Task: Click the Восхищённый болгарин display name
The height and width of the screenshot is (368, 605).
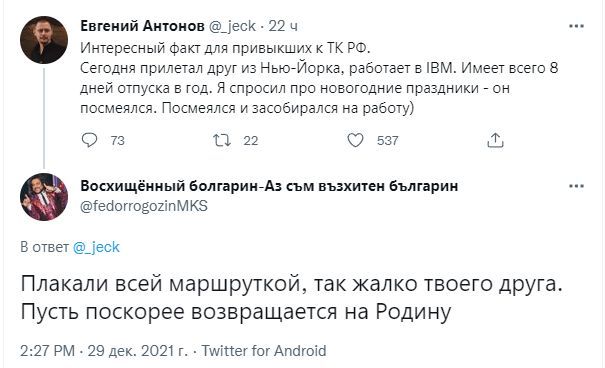Action: pos(269,186)
